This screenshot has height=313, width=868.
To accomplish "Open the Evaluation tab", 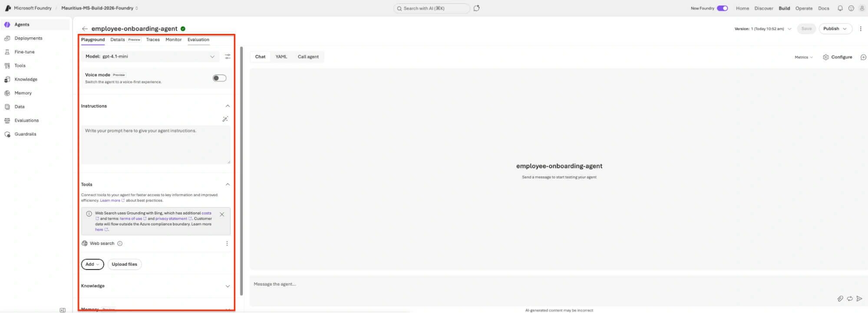I will 198,40.
